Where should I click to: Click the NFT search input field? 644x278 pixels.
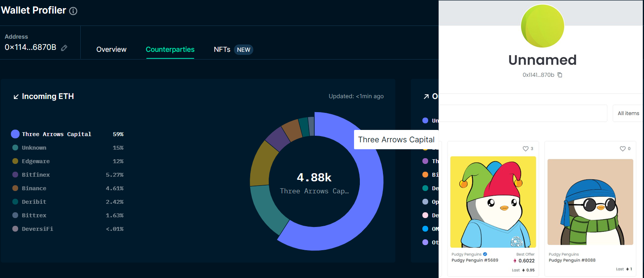pos(523,113)
